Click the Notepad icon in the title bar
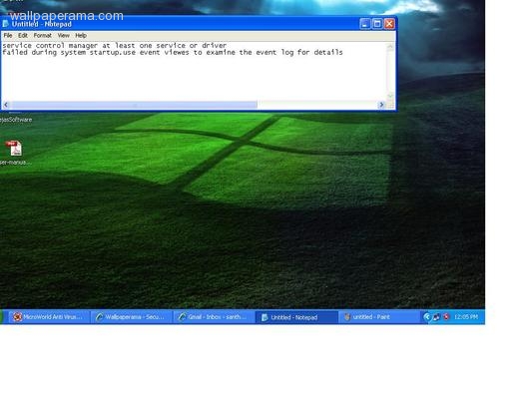The width and height of the screenshot is (532, 399). tap(5, 24)
